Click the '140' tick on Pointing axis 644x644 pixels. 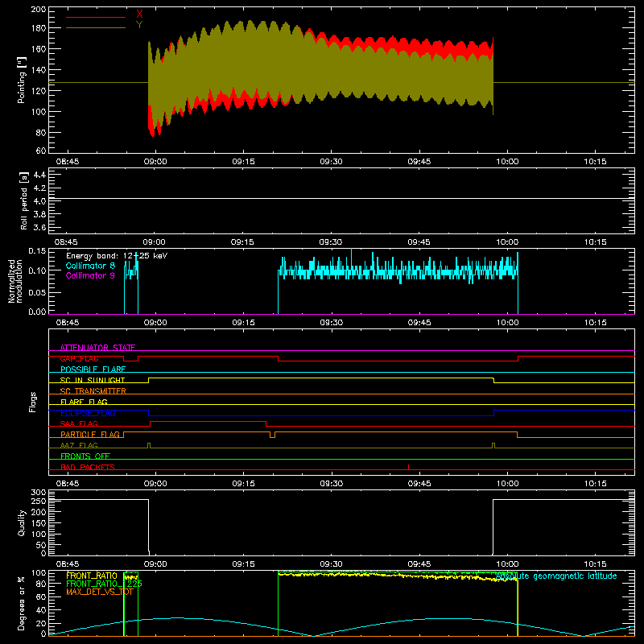pyautogui.click(x=39, y=70)
